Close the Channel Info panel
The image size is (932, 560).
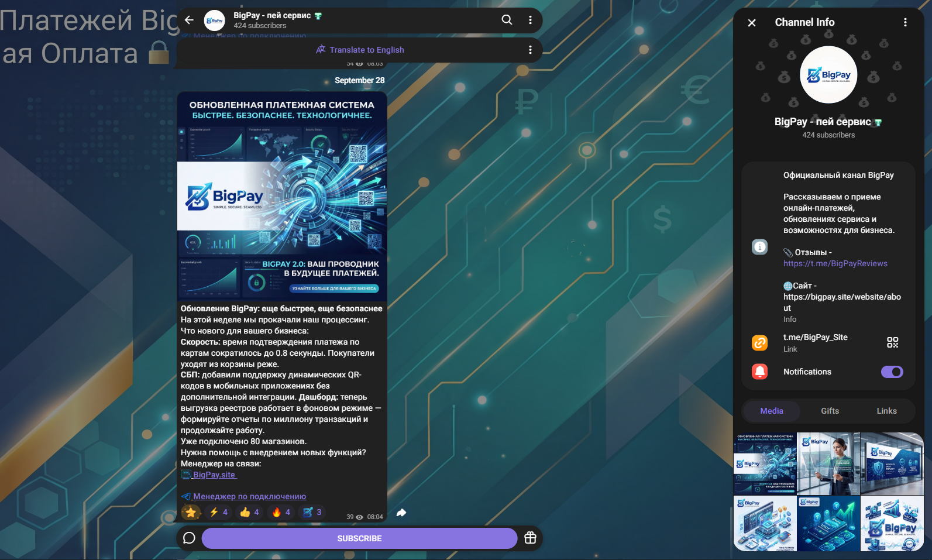click(x=752, y=22)
